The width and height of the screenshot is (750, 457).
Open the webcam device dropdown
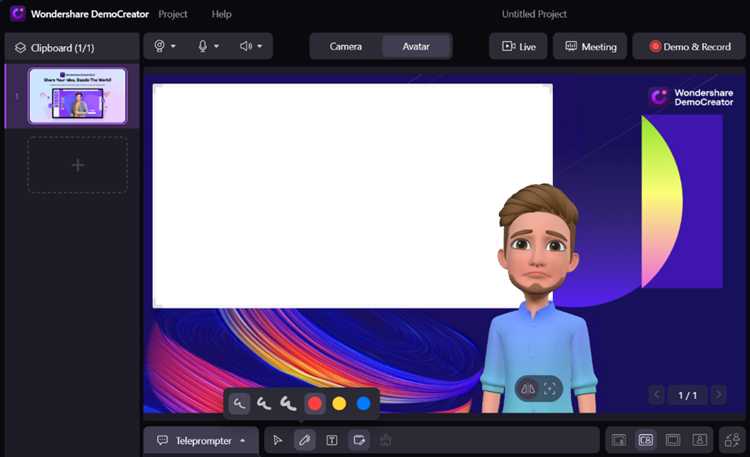[164, 46]
